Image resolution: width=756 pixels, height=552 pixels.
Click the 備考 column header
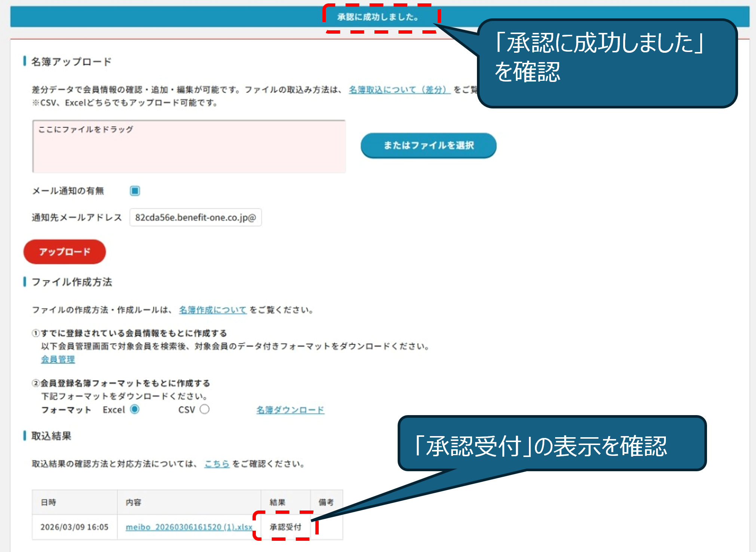(x=326, y=502)
